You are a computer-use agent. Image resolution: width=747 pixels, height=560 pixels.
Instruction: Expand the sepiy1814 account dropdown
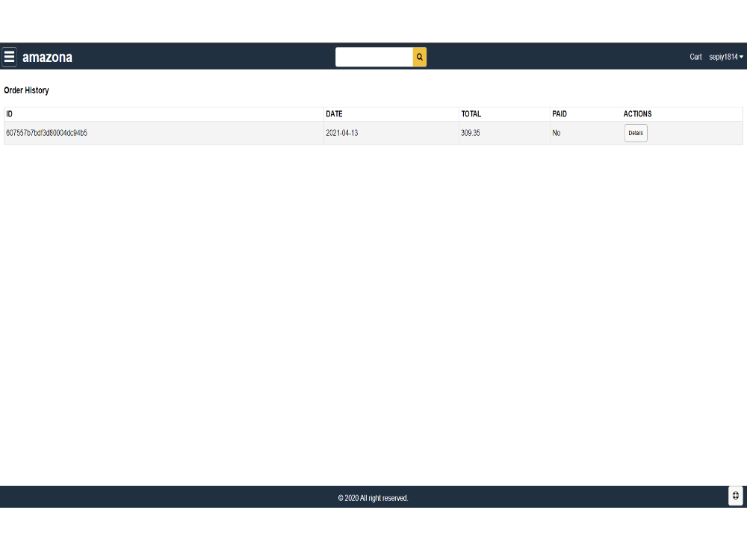pyautogui.click(x=725, y=56)
